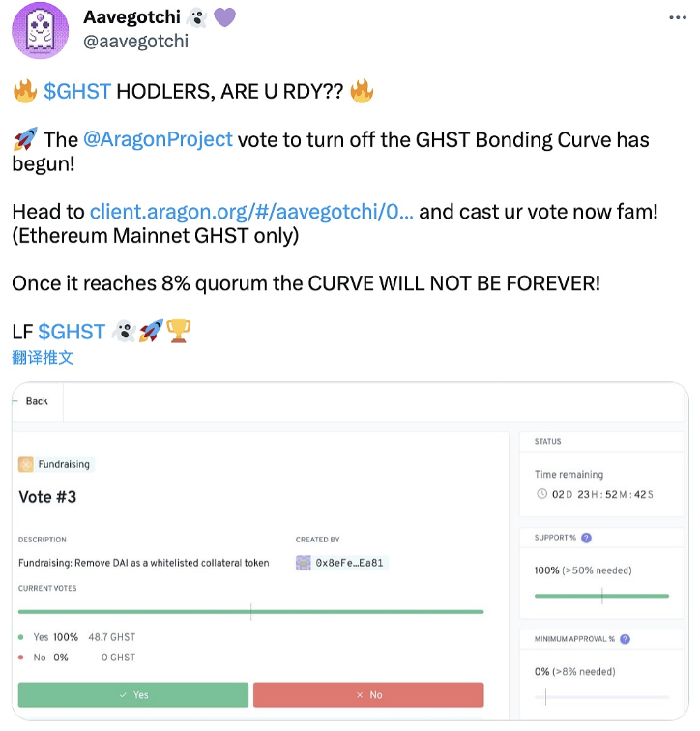Screen dimensions: 700x731
Task: Open the @AragonProject mention link
Action: 158,139
